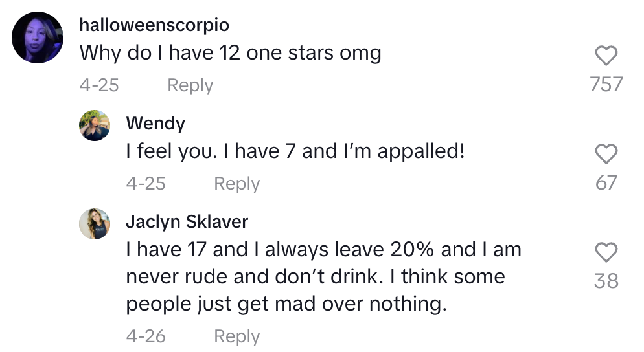This screenshot has height=352, width=644.
Task: Reply to Jaclyn Sklaver's comment
Action: (x=236, y=336)
